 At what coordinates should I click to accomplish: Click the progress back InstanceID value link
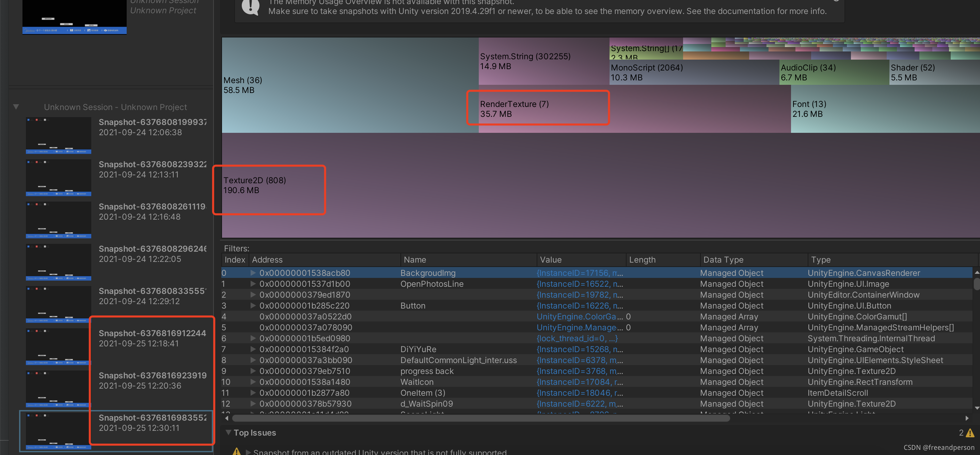tap(579, 371)
